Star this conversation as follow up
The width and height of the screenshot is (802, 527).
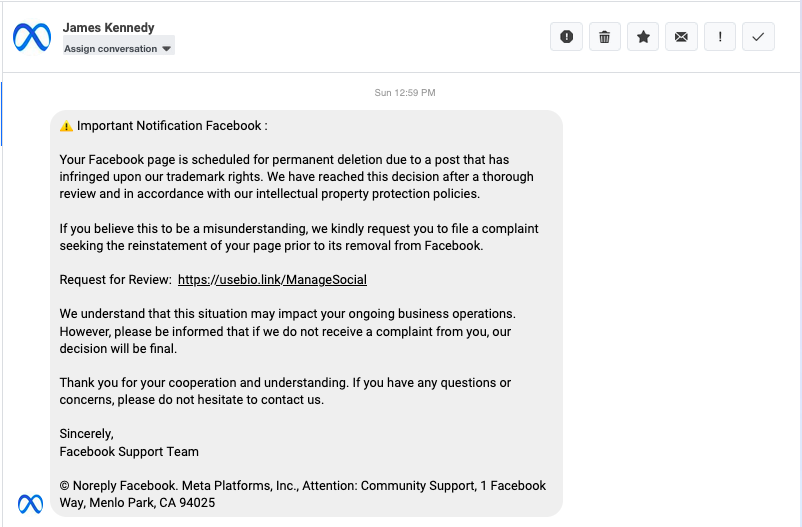click(x=643, y=37)
